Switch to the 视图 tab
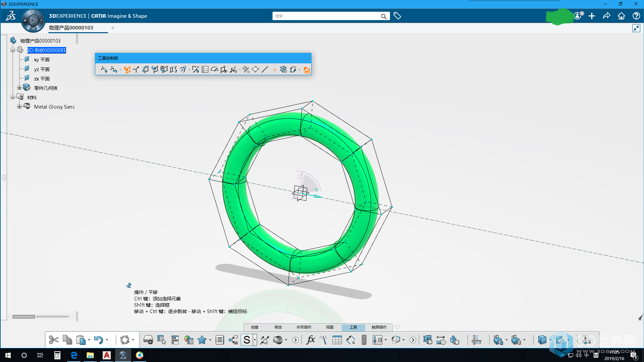Image resolution: width=644 pixels, height=362 pixels. point(330,327)
